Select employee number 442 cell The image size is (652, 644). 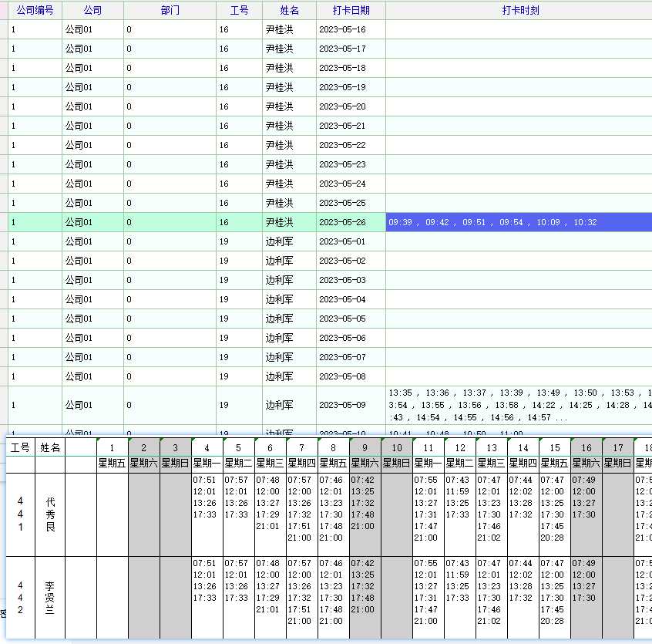tap(20, 598)
